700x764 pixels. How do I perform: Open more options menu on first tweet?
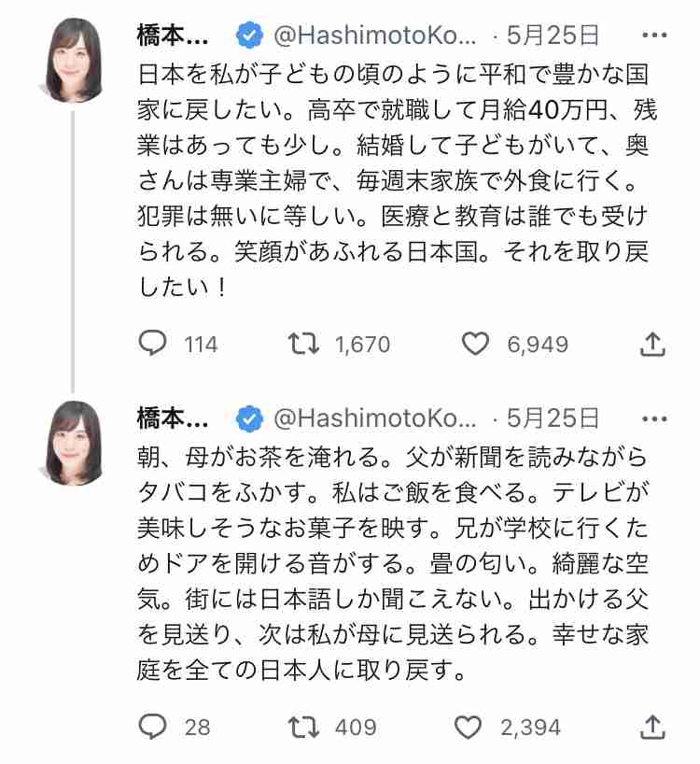click(x=654, y=37)
